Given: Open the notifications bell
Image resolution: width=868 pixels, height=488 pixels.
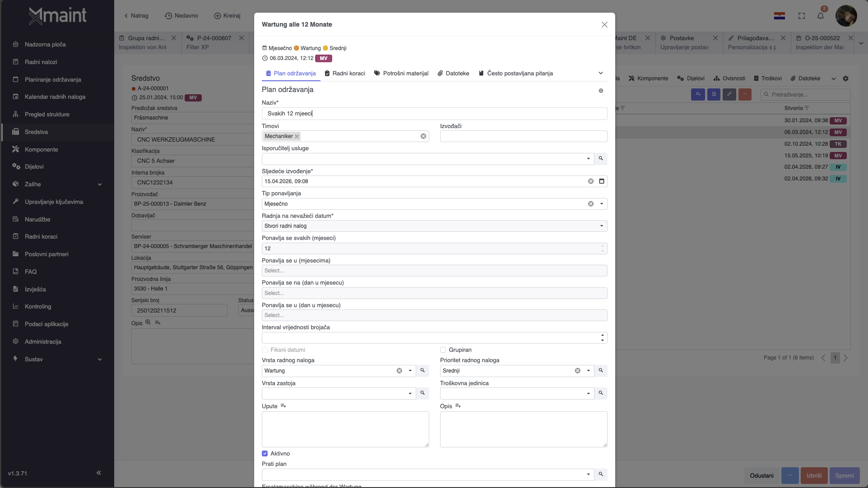Looking at the screenshot, I should [820, 16].
